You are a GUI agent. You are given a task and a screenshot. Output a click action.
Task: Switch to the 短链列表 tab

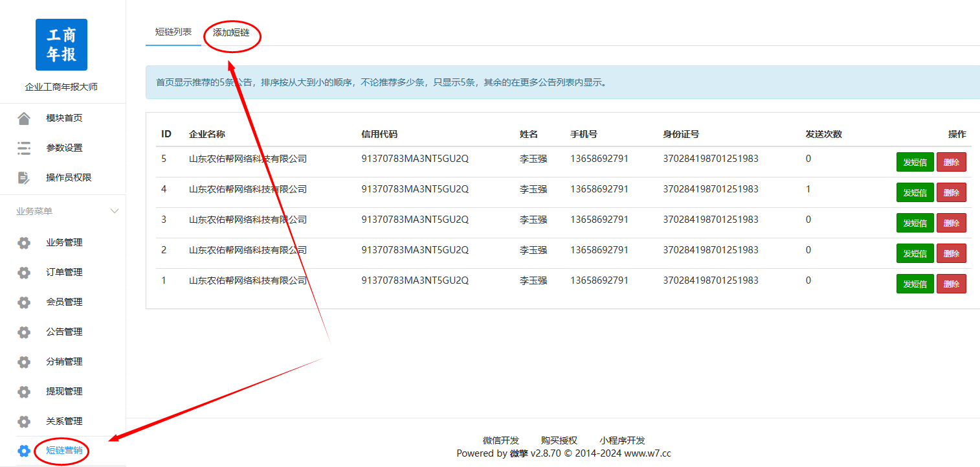pyautogui.click(x=173, y=32)
